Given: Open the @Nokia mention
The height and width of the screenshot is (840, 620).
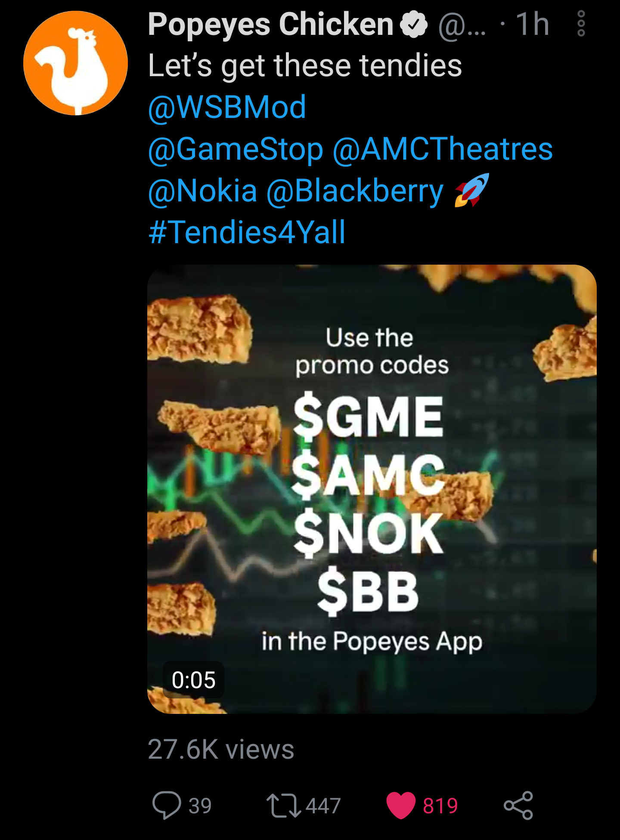Looking at the screenshot, I should (x=202, y=191).
